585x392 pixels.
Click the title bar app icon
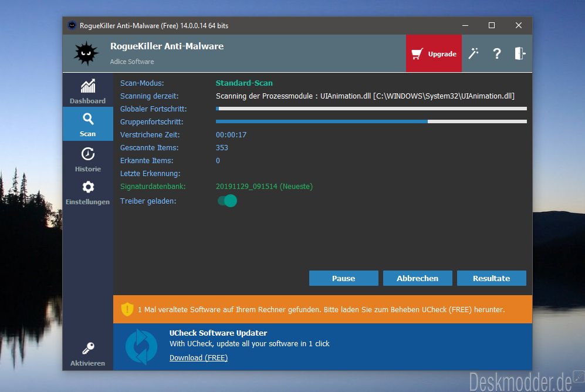[x=72, y=25]
